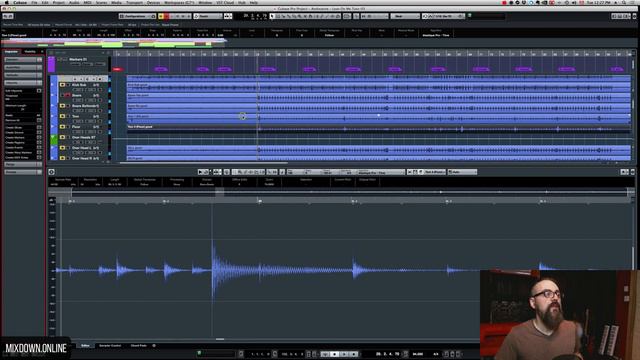The width and height of the screenshot is (640, 360).
Task: Open the Apple menu
Action: click(x=7, y=2)
